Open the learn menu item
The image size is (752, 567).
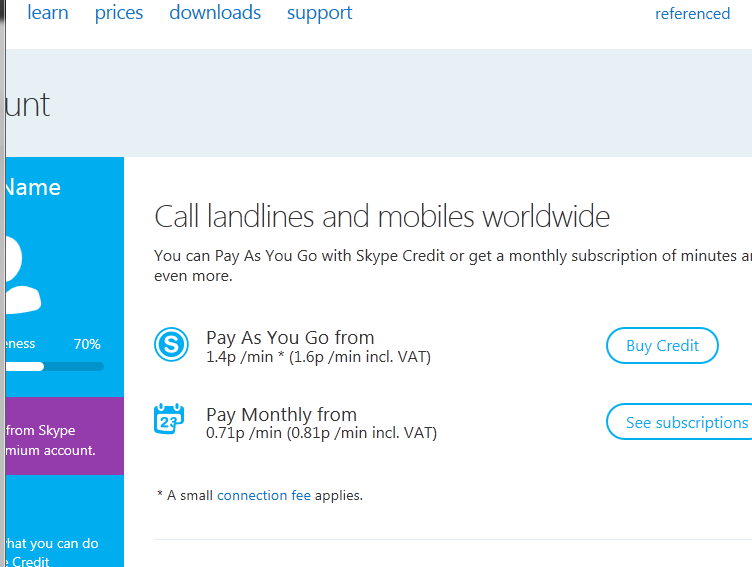coord(48,13)
